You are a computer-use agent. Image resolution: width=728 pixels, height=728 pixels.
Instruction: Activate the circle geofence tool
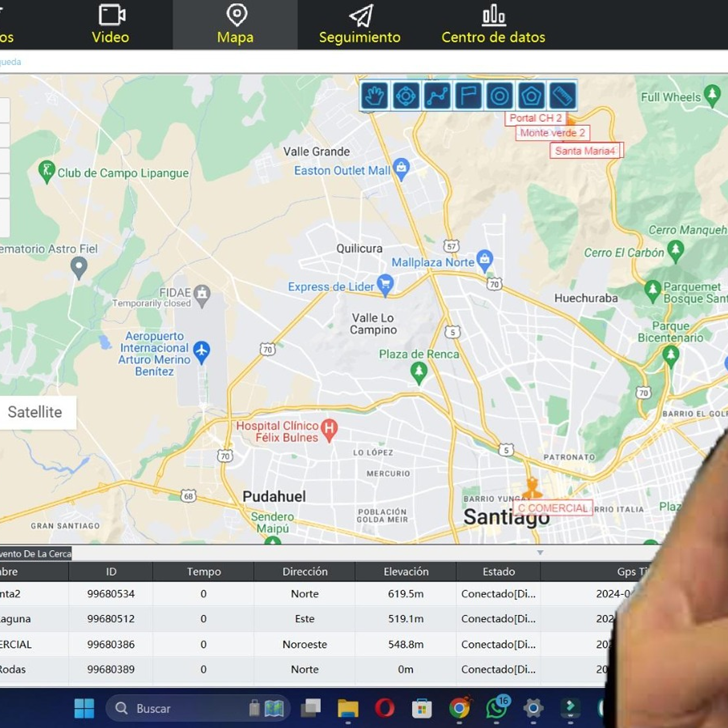tap(500, 96)
